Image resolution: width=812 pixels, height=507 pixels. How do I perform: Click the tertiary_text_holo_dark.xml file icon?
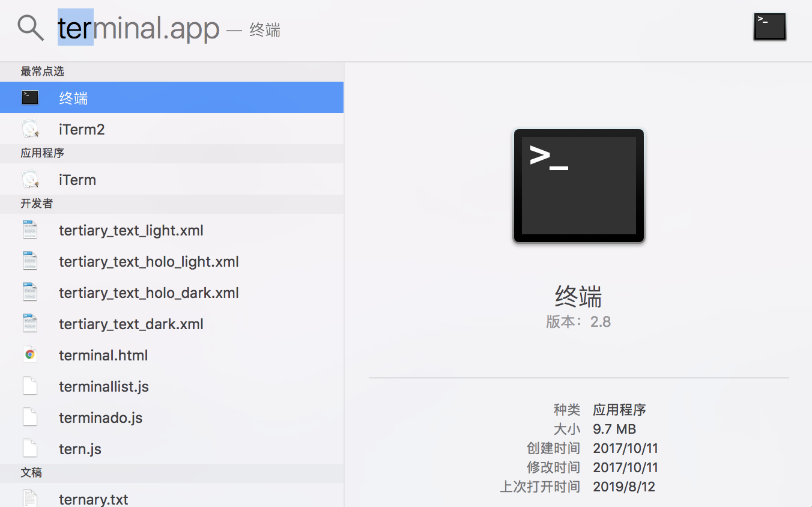[30, 292]
